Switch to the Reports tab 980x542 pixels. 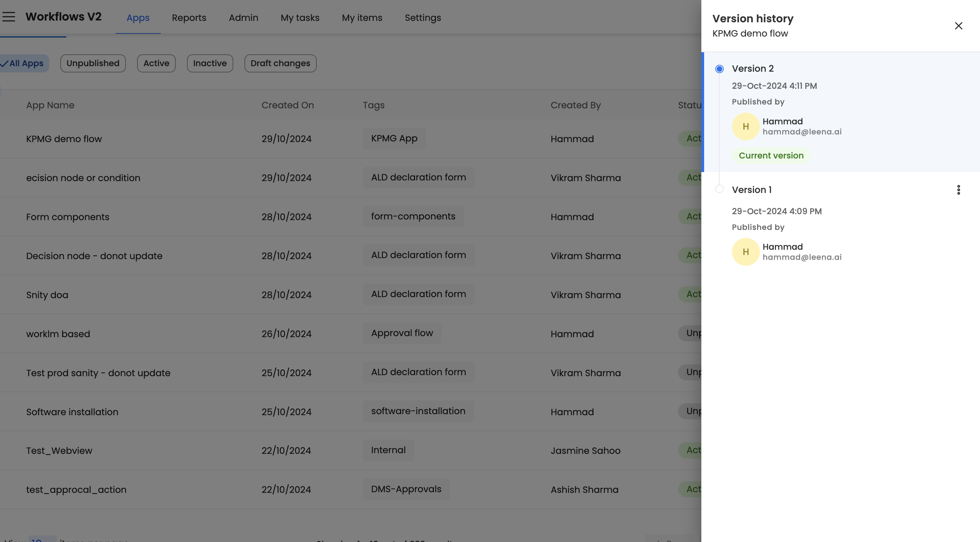189,18
